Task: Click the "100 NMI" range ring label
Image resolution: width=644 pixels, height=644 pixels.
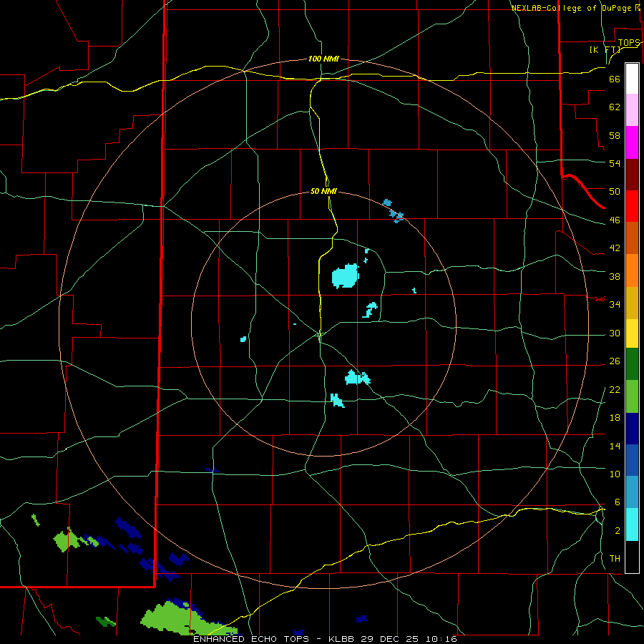Action: (x=323, y=59)
